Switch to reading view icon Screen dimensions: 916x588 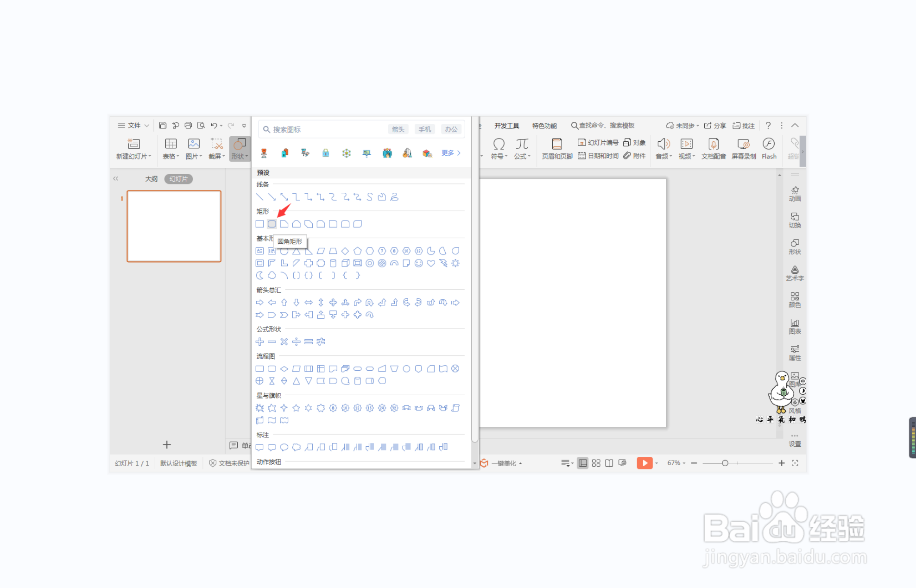coord(609,463)
